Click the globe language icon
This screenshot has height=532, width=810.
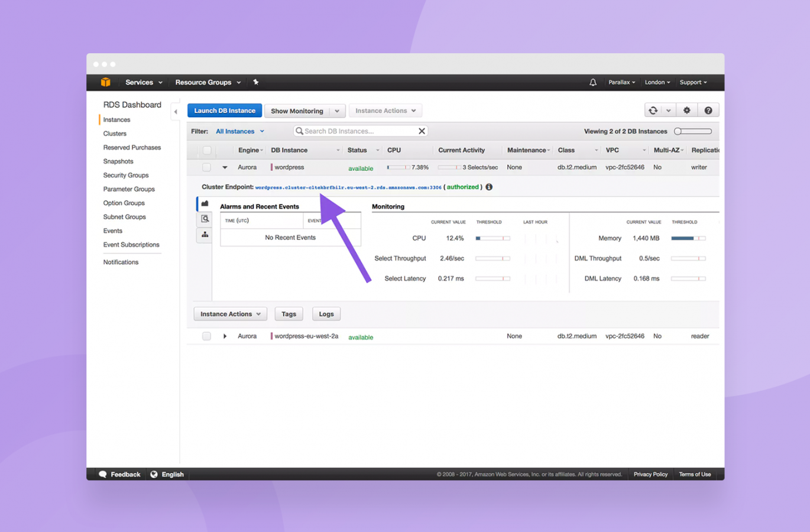tap(154, 474)
